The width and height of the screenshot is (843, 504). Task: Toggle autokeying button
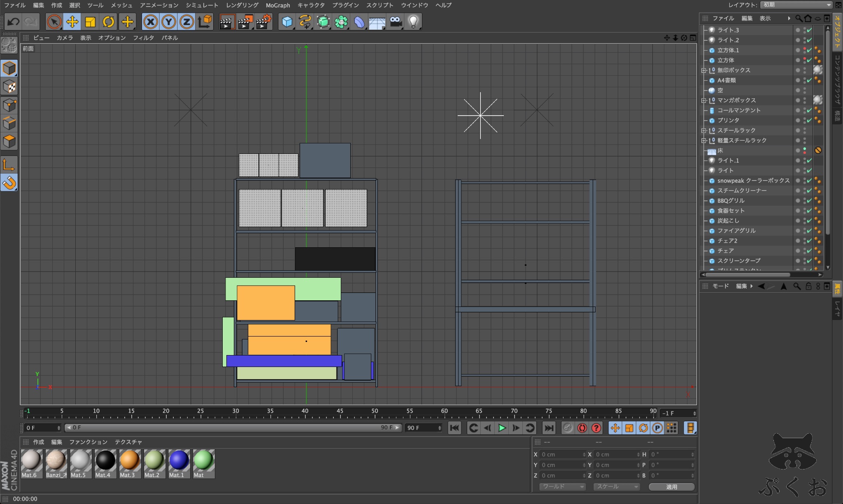click(582, 428)
